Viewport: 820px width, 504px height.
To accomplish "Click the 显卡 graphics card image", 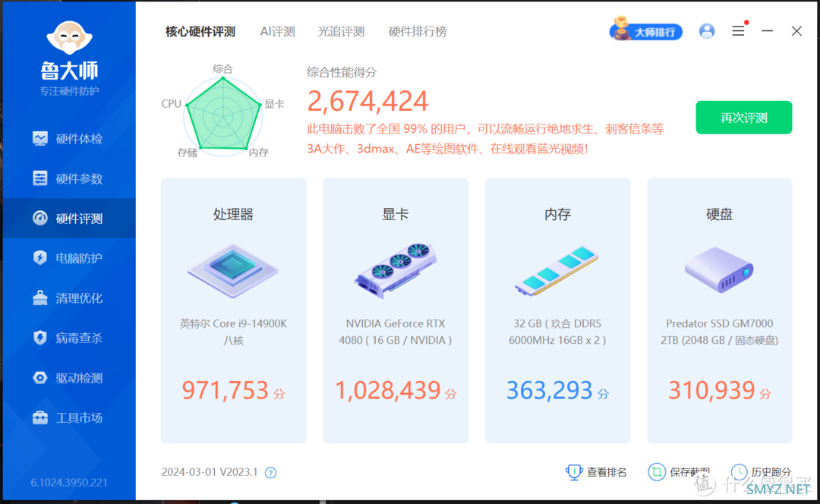I will (396, 271).
